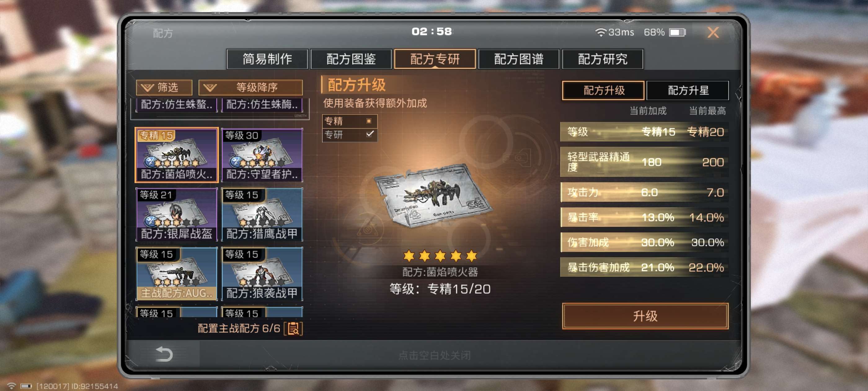Screen dimensions: 868x391
Task: Expand the 筛选 filter dropdown
Action: point(164,88)
